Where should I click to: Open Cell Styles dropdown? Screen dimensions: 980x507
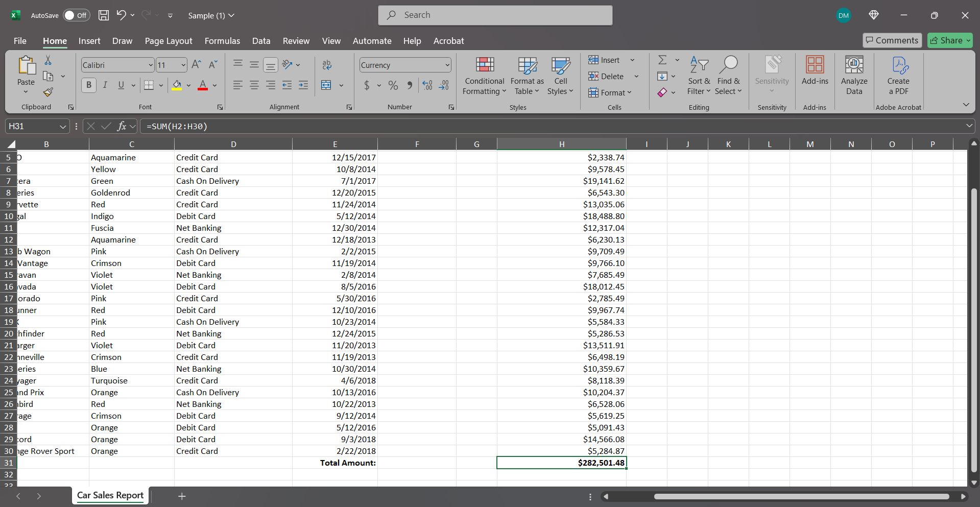[560, 76]
